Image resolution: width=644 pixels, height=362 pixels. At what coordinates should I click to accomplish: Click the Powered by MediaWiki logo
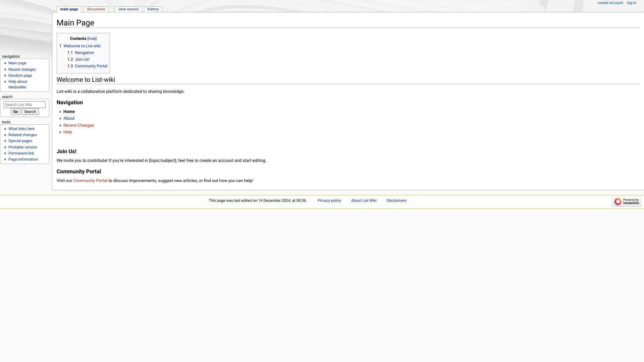[627, 201]
